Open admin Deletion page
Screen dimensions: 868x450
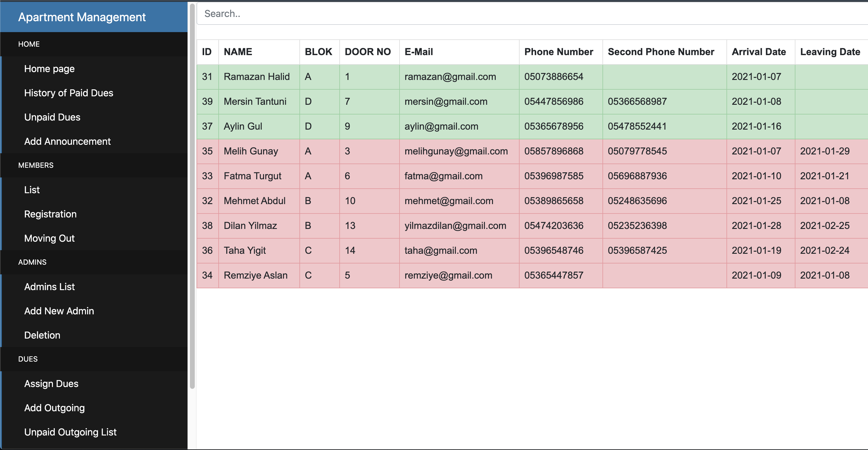pyautogui.click(x=42, y=335)
